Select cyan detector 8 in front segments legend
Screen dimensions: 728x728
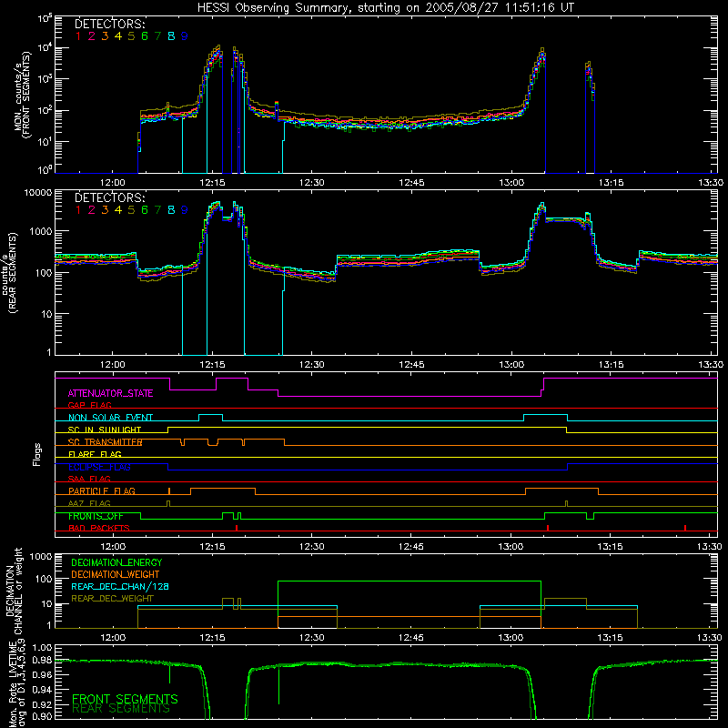tap(171, 36)
